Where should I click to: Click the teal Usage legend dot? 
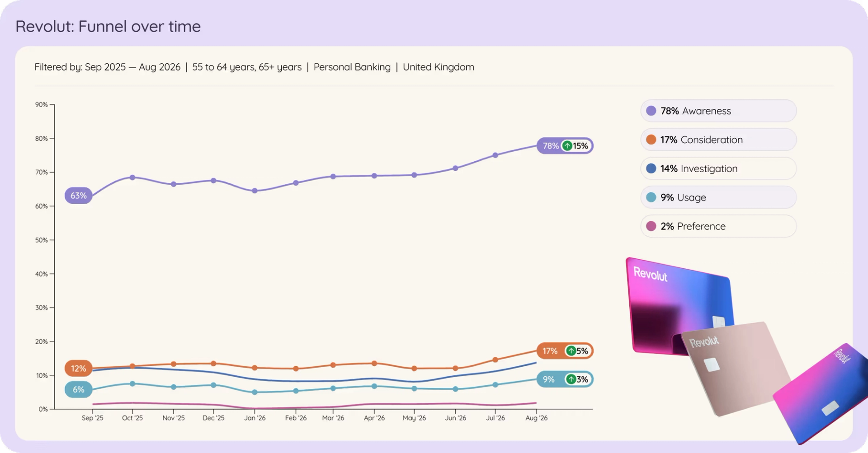point(651,197)
